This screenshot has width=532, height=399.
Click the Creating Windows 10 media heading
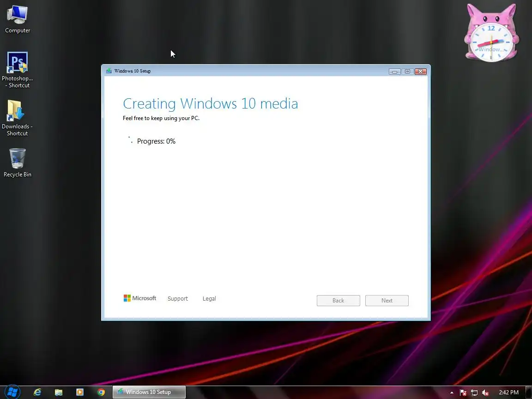(x=211, y=103)
